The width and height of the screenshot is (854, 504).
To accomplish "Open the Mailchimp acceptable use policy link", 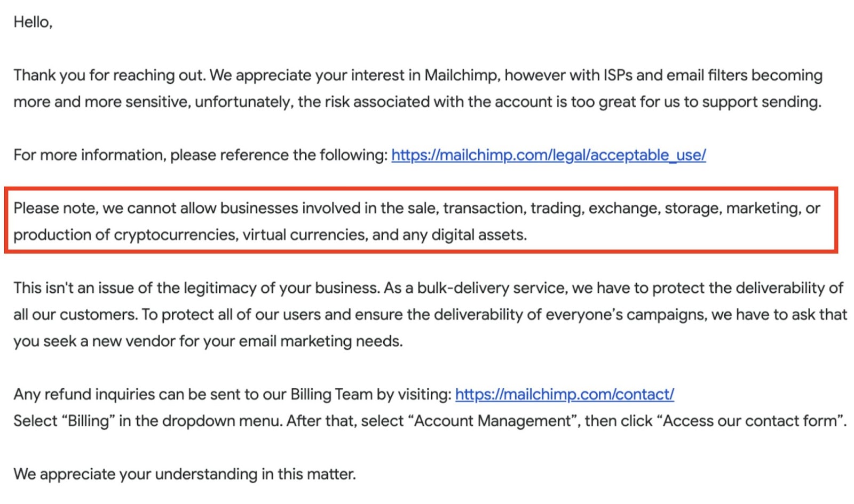I will 548,155.
